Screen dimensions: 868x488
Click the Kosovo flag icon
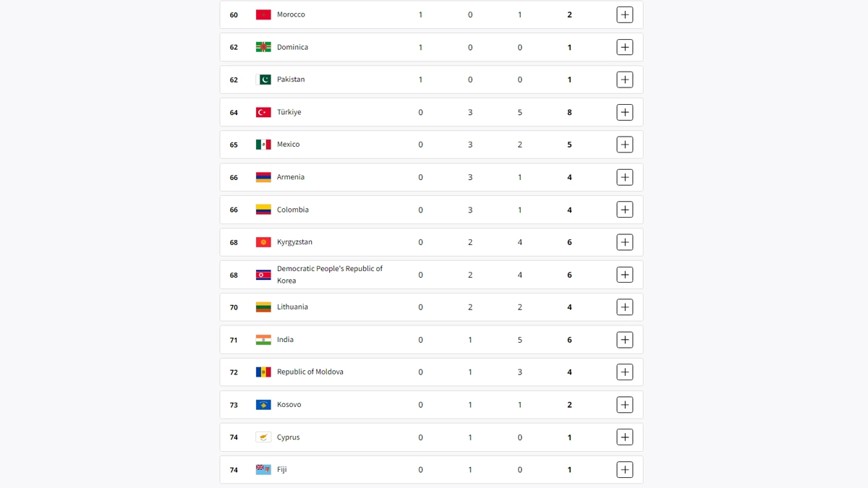(x=263, y=405)
